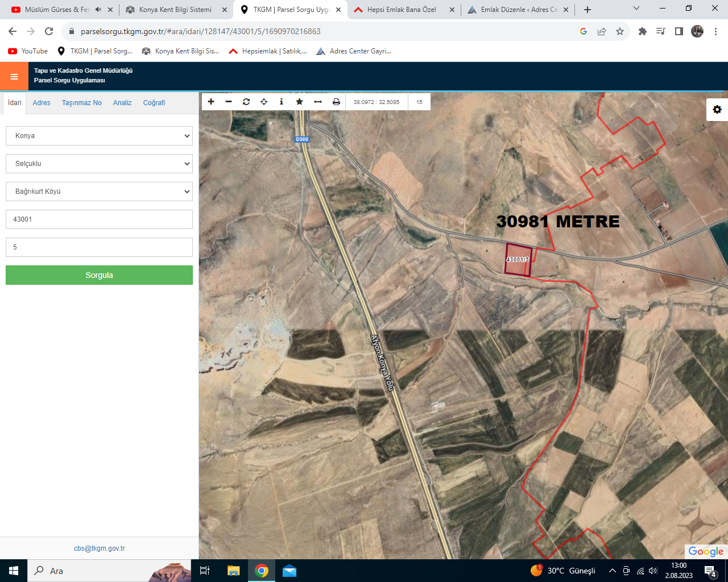Activate the crosshair locate tool on map toolbar
The height and width of the screenshot is (582, 728).
point(264,102)
